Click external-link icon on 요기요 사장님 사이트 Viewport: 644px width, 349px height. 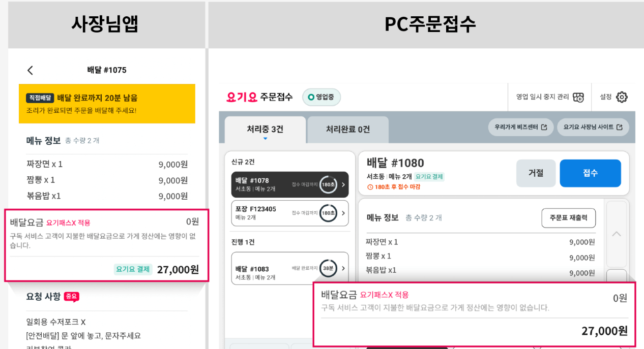pos(621,127)
